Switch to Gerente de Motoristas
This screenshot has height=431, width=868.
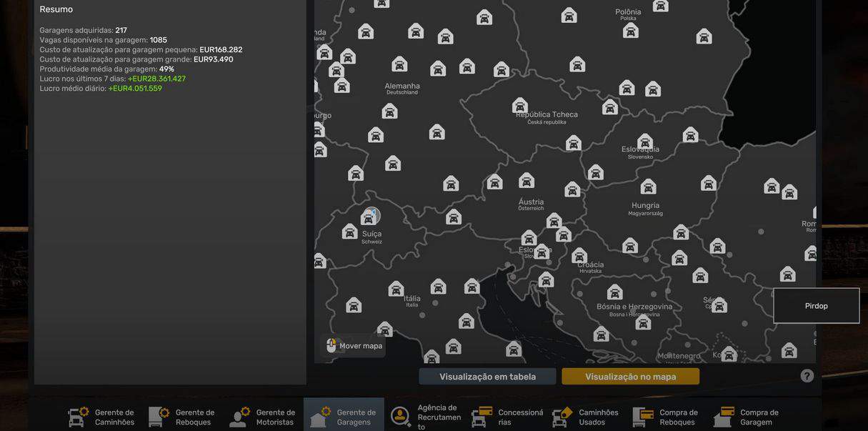coord(262,417)
